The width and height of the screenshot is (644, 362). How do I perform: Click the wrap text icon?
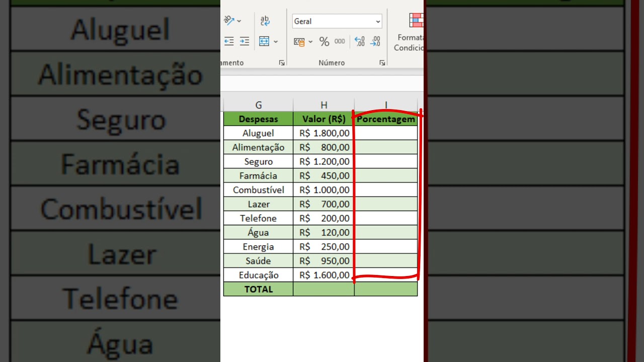click(x=265, y=21)
